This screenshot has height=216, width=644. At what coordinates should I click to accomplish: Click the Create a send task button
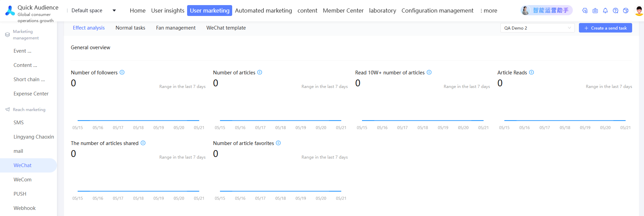[605, 28]
